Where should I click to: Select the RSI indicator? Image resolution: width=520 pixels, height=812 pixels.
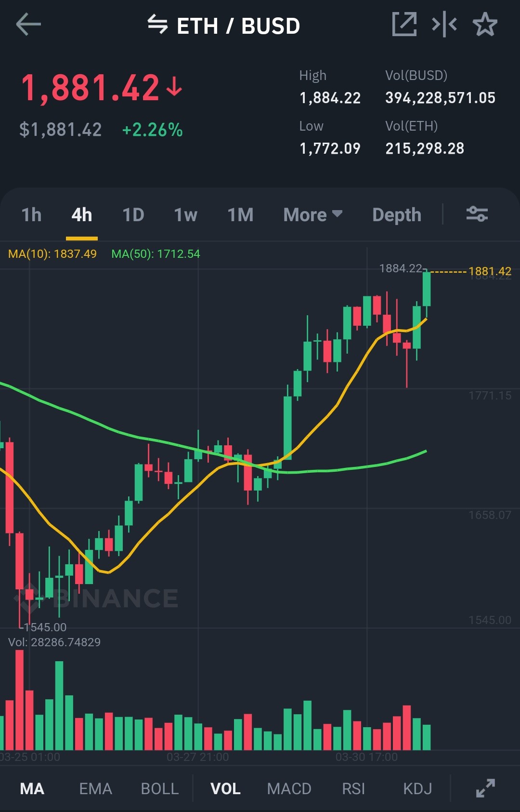[353, 789]
